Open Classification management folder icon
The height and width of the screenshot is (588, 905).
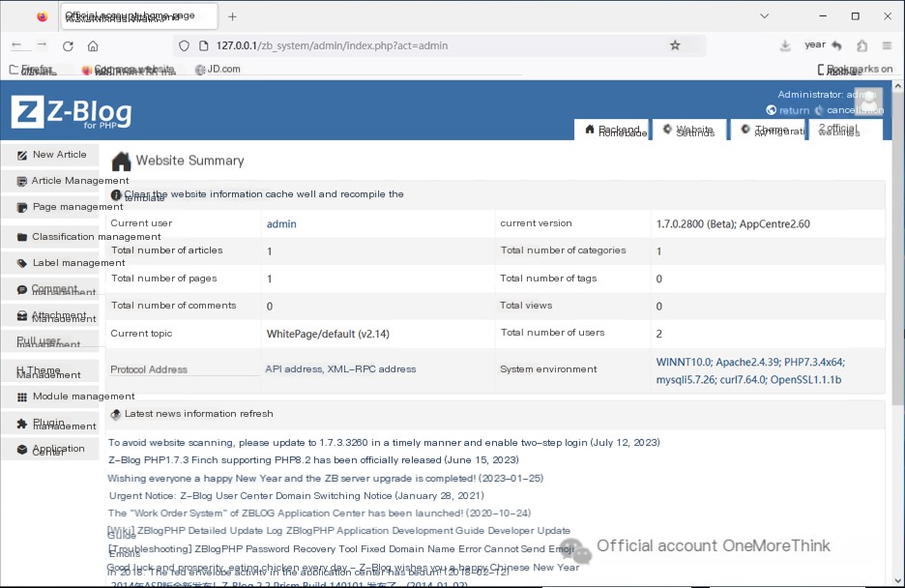point(22,237)
